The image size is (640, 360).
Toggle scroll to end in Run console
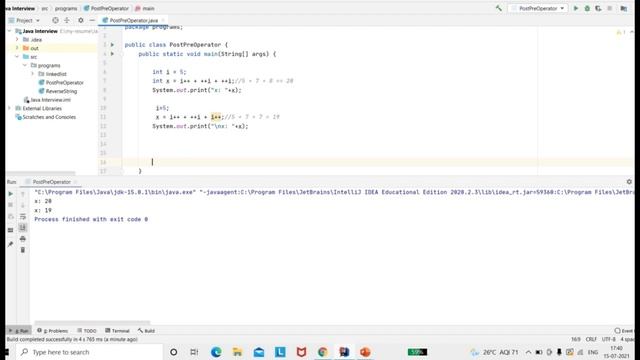click(23, 227)
